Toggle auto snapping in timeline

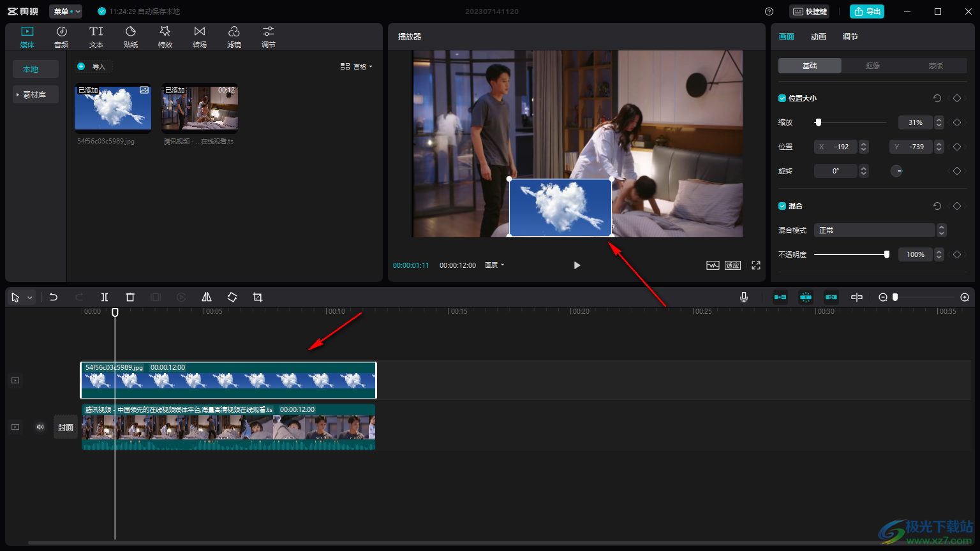pos(806,297)
